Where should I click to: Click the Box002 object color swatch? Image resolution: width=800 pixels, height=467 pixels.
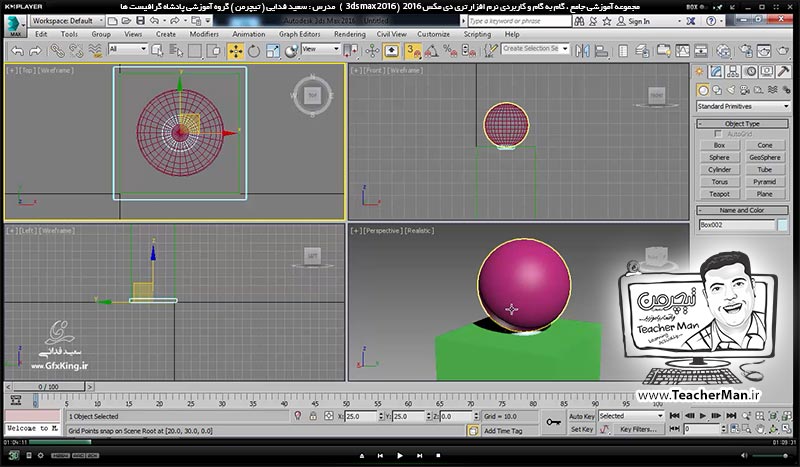tap(783, 225)
